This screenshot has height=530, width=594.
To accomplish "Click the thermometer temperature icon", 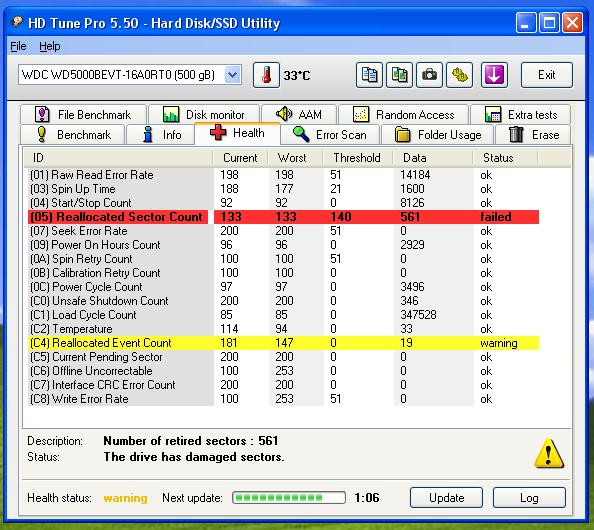I will [x=266, y=75].
